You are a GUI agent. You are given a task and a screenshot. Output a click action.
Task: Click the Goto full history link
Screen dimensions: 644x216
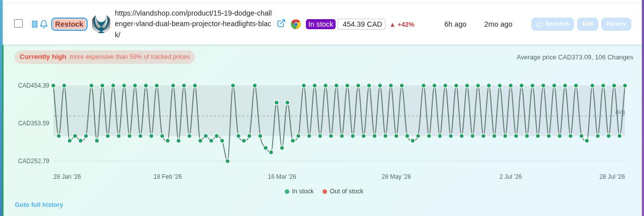pyautogui.click(x=39, y=205)
